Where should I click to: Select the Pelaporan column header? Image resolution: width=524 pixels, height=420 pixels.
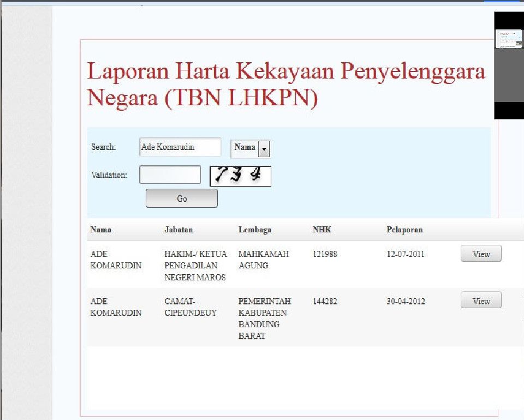[404, 230]
